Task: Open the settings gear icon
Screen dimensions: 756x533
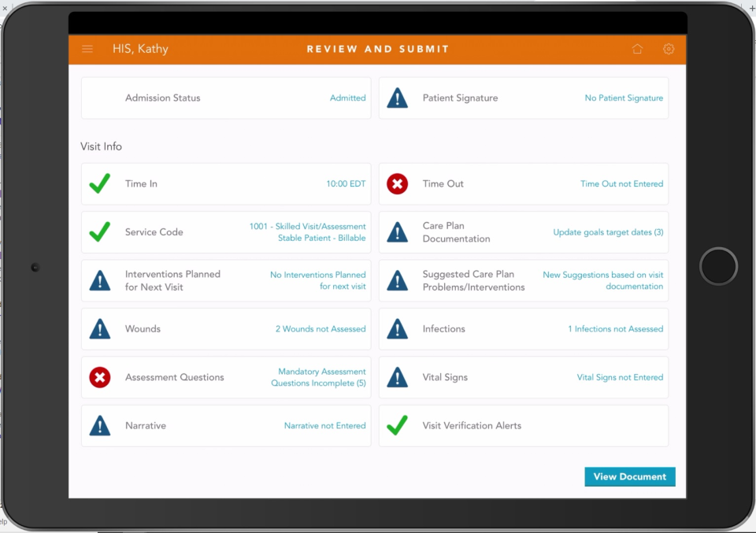Action: [x=669, y=49]
